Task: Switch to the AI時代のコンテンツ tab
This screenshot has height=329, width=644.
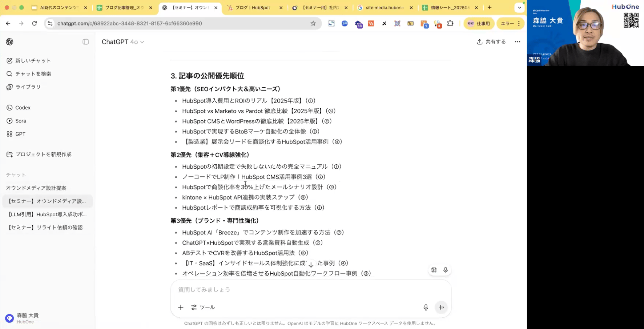Action: 59,8
